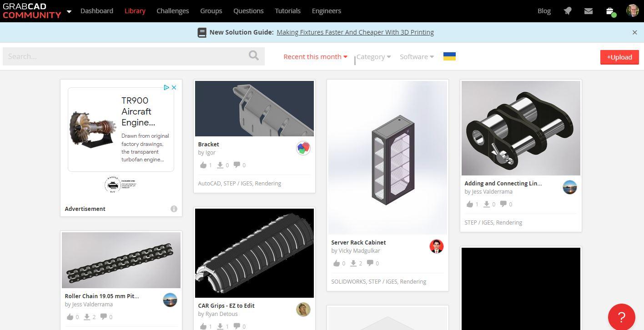
Task: Open the Category dropdown
Action: click(x=373, y=57)
